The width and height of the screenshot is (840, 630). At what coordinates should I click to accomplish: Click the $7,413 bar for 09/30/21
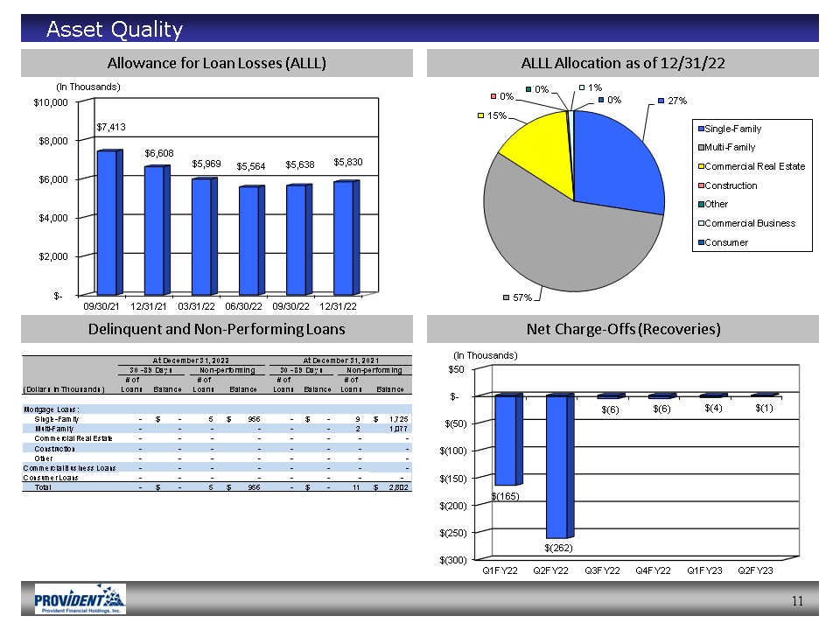[108, 222]
